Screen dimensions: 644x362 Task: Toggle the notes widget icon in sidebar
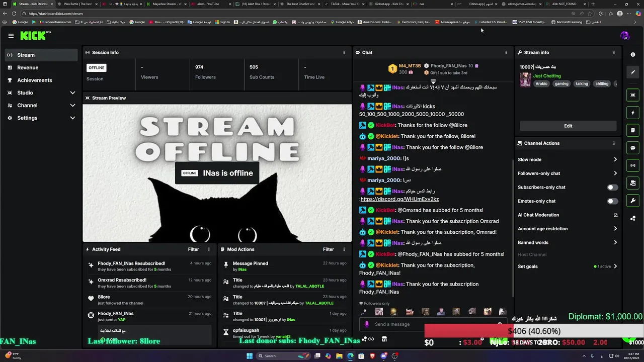click(633, 130)
